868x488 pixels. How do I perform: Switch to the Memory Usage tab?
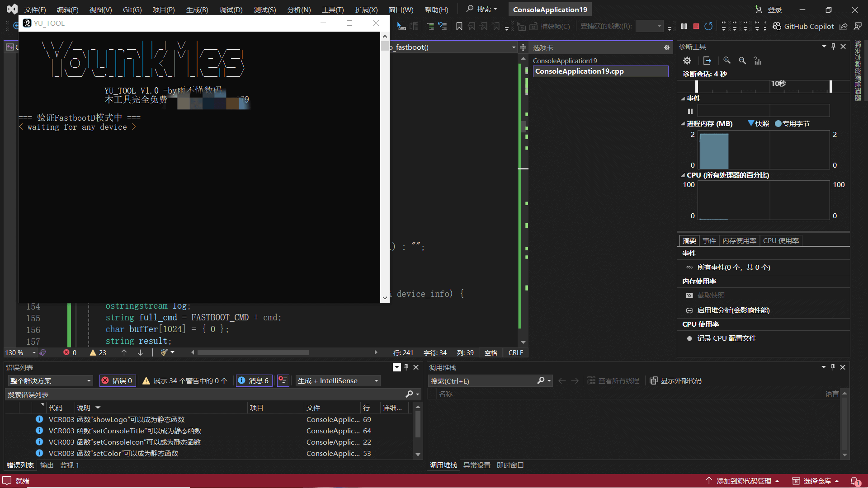(739, 241)
